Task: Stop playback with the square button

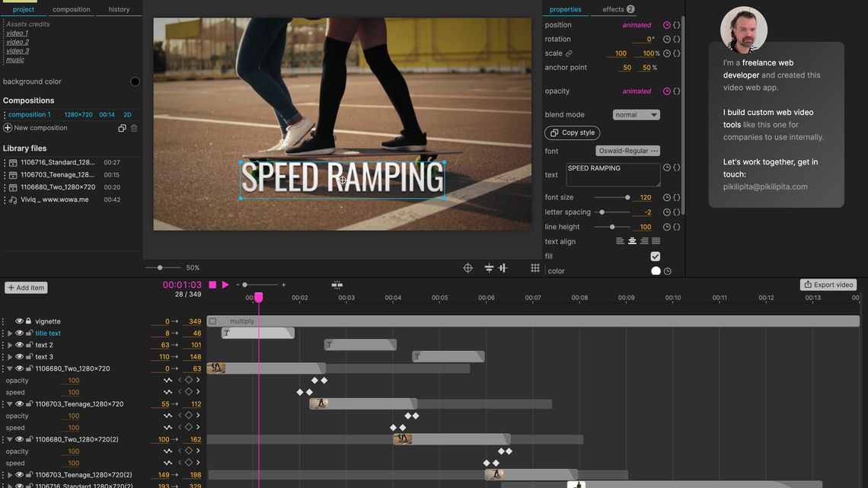Action: pyautogui.click(x=212, y=285)
